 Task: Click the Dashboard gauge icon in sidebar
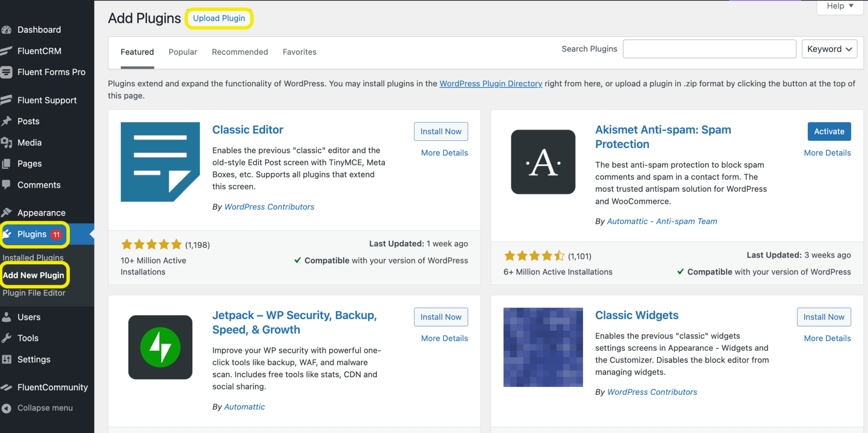coord(6,30)
